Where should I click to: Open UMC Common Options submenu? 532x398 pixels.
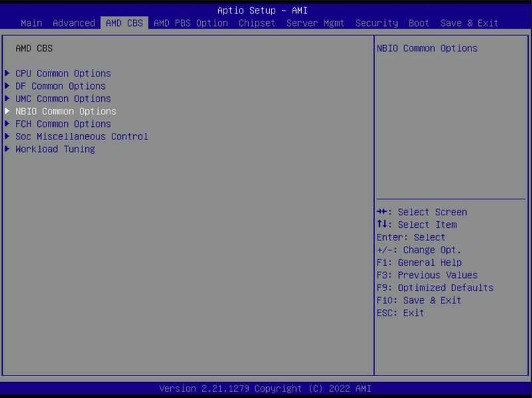pyautogui.click(x=63, y=98)
